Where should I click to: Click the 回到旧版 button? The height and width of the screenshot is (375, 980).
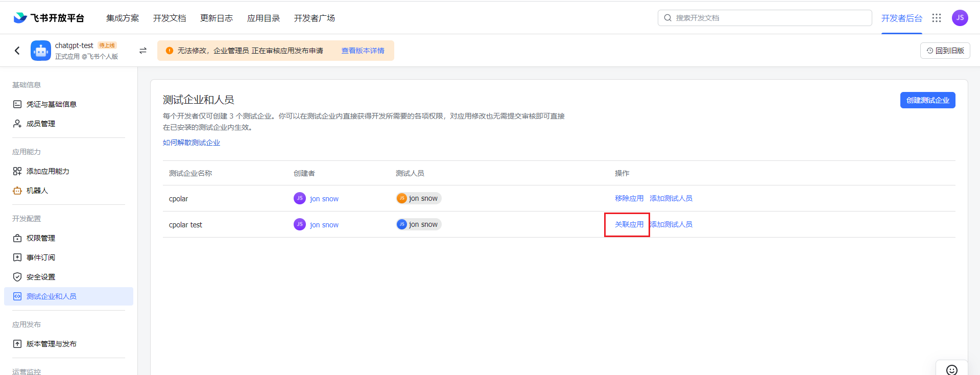(945, 51)
